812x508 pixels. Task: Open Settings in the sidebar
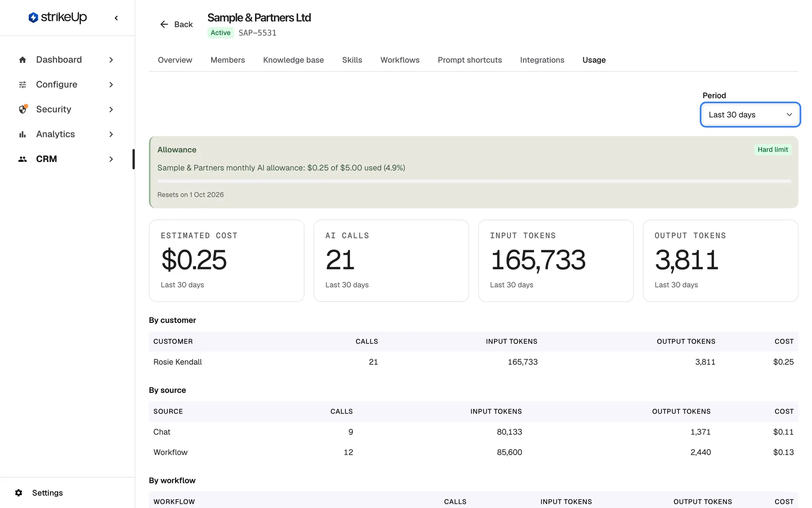(x=47, y=493)
